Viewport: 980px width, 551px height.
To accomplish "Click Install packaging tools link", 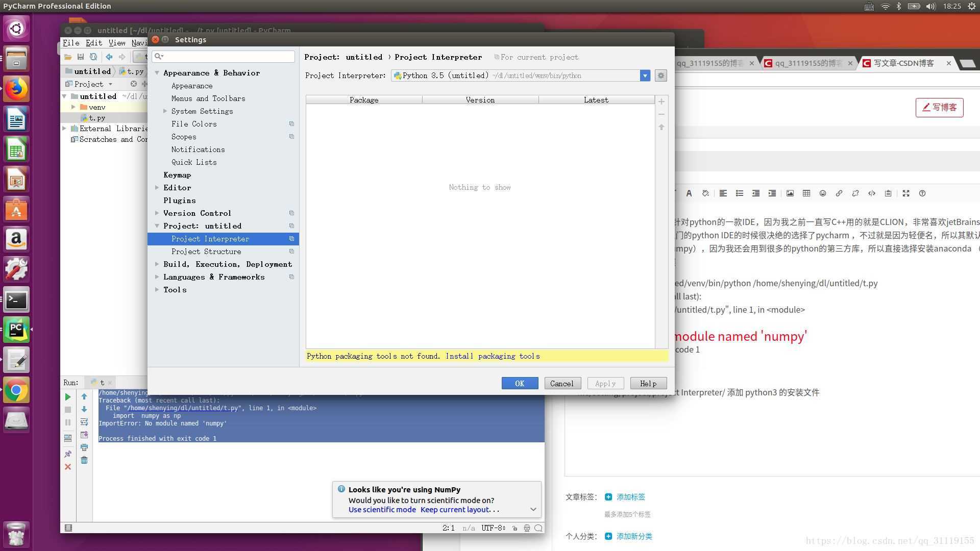I will (492, 356).
